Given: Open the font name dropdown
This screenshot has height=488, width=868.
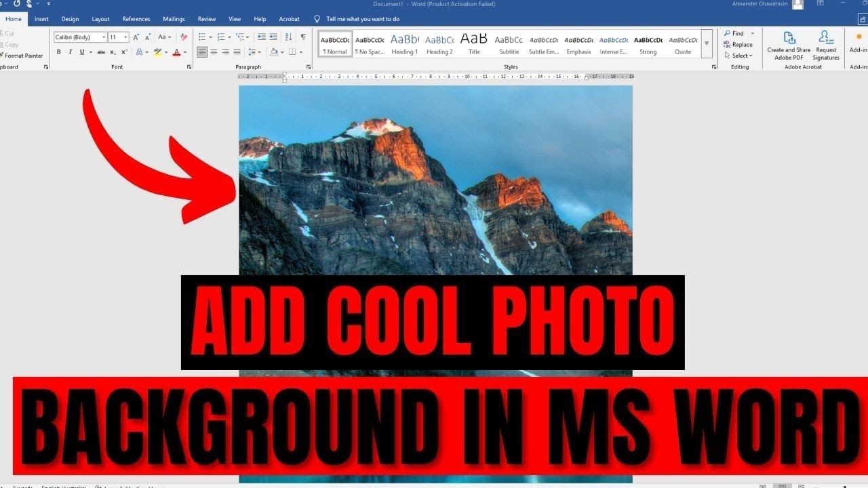Looking at the screenshot, I should (x=104, y=37).
